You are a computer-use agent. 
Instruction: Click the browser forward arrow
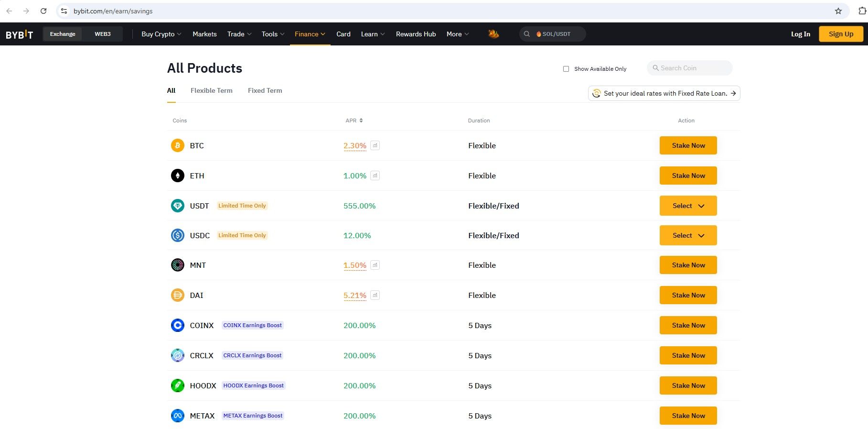(x=26, y=11)
